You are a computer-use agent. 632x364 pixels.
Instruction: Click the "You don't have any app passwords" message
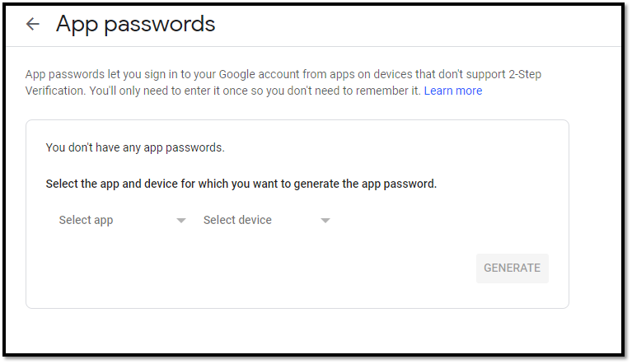pyautogui.click(x=135, y=148)
